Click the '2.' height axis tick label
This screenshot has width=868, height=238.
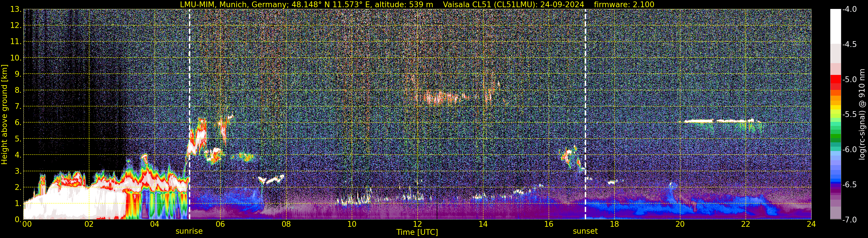[18, 187]
